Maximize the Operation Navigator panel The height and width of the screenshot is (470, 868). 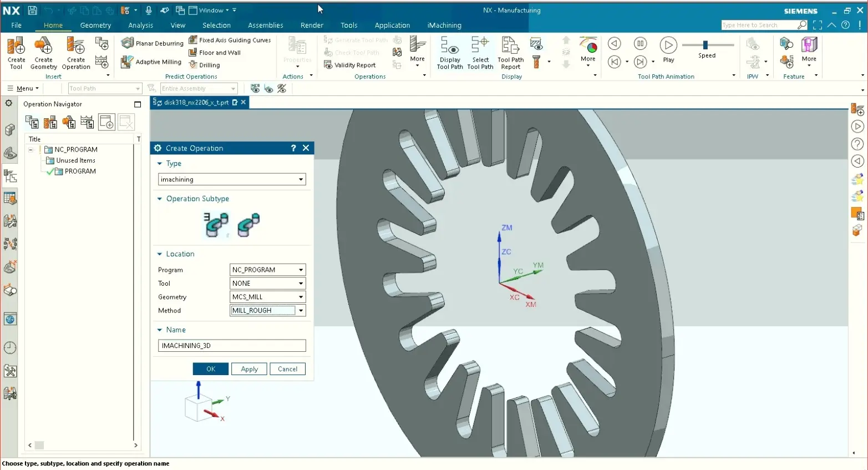click(138, 104)
